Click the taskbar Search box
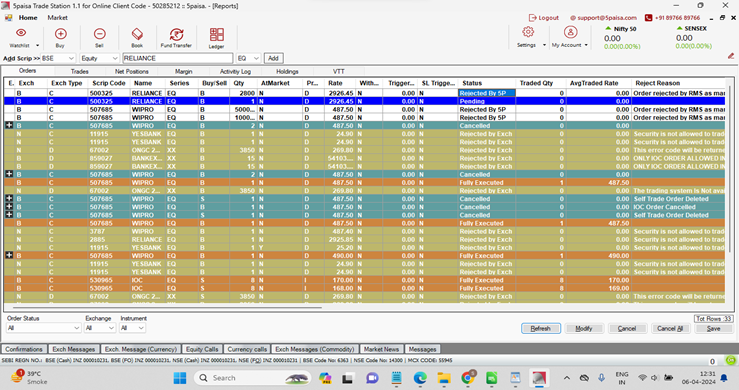Screen dimensions: 739x390 (253, 378)
